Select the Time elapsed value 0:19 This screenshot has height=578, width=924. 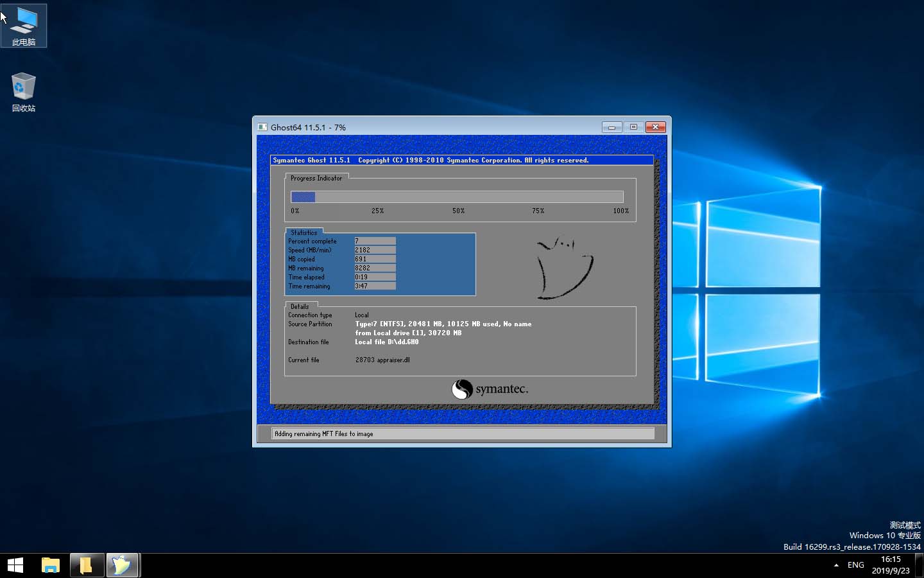point(375,277)
